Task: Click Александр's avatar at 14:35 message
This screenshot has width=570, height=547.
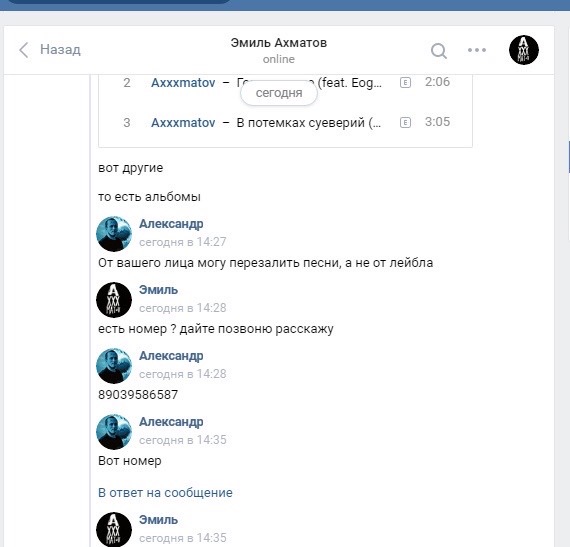Action: (x=114, y=432)
